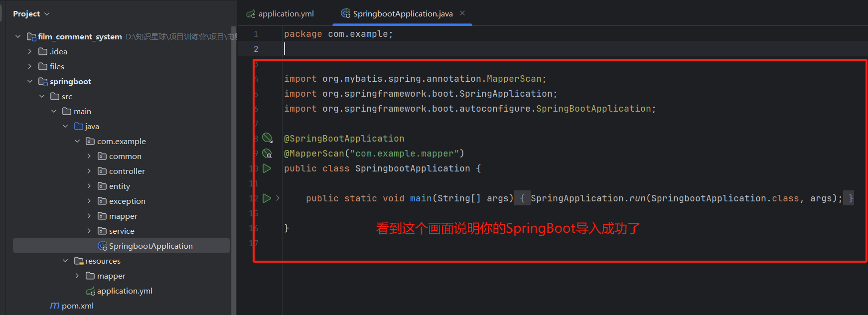Click the service package icon
The height and width of the screenshot is (315, 868).
[103, 231]
